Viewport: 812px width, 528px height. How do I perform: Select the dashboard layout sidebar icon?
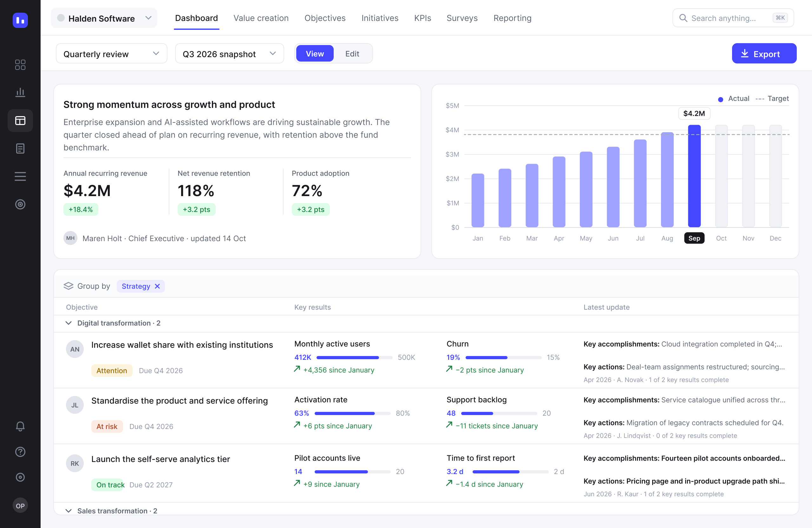coord(20,121)
